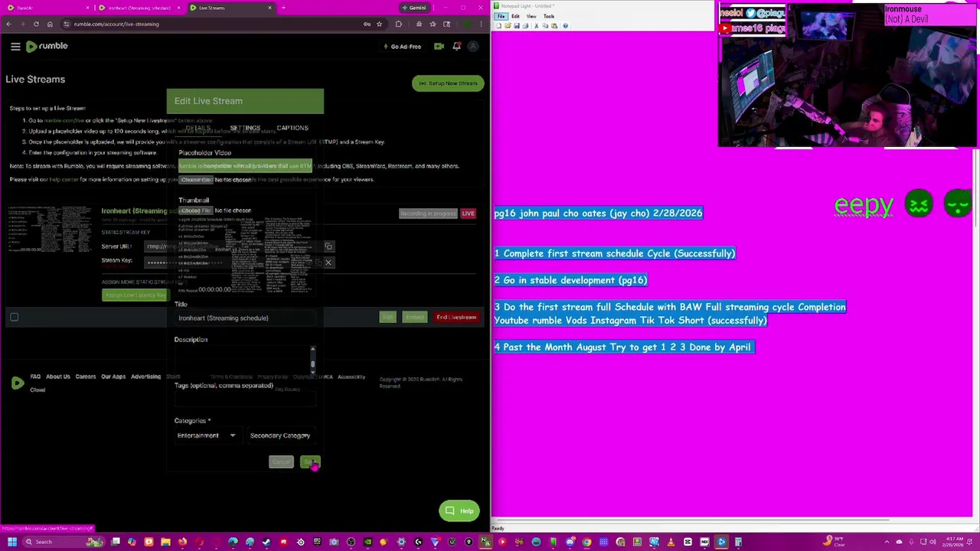Close the stream key overlay X icon
Viewport: 980px width, 551px height.
(328, 262)
